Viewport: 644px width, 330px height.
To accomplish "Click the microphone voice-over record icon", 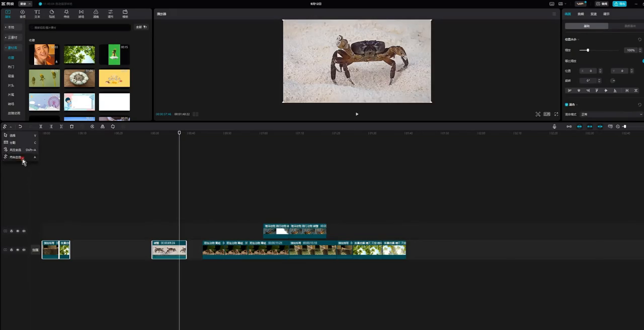I will [554, 126].
